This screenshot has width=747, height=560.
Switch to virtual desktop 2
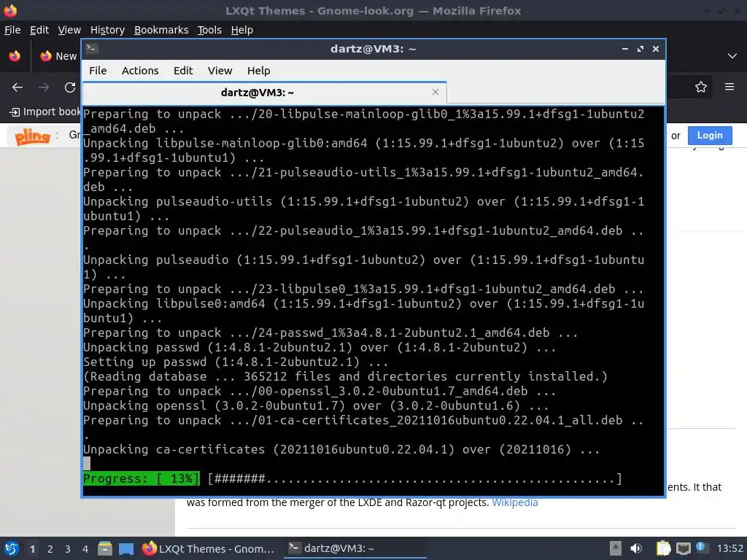pyautogui.click(x=50, y=548)
